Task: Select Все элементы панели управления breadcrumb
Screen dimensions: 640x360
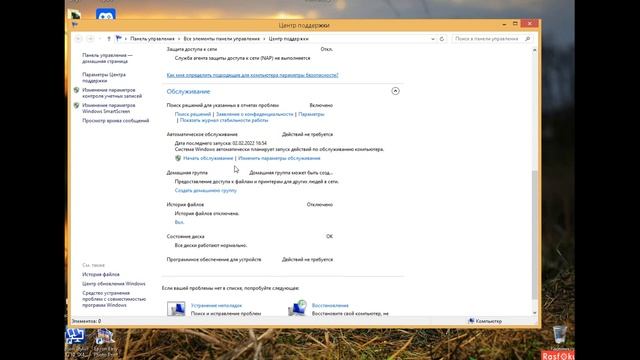Action: 222,39
